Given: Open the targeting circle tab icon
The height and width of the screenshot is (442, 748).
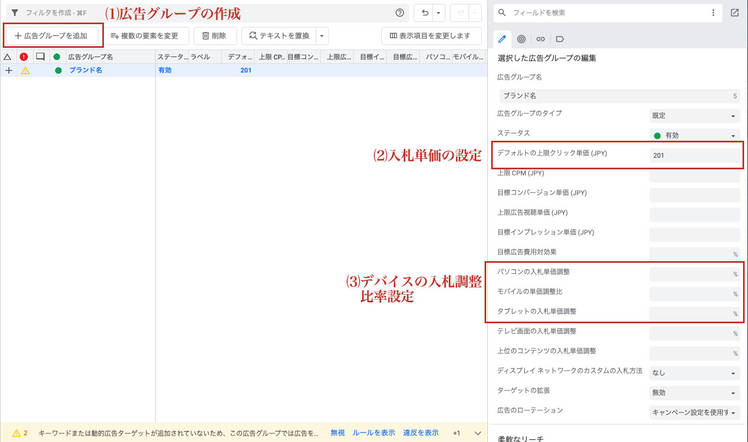Looking at the screenshot, I should click(521, 39).
